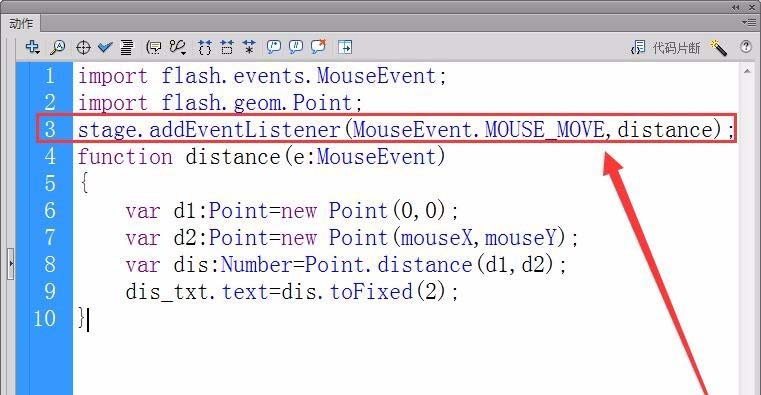Toggle script assist magic wand
Screen dimensions: 761x395
(718, 48)
